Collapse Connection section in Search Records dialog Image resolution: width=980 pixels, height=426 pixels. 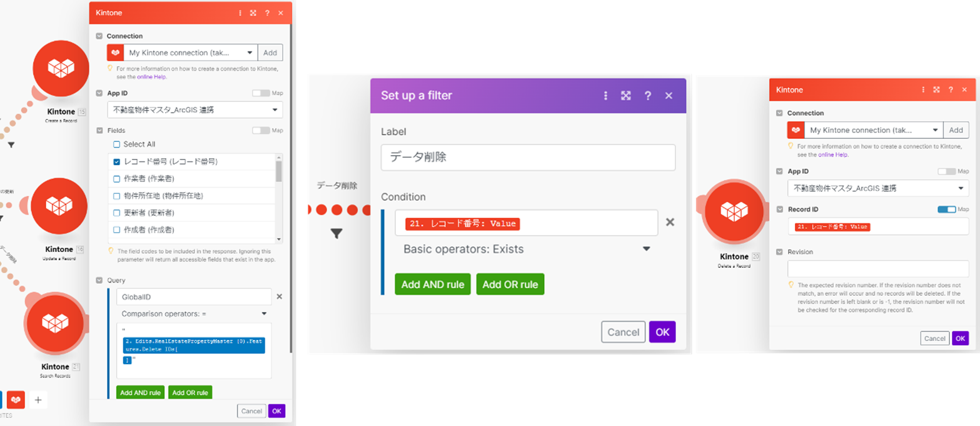click(x=99, y=36)
